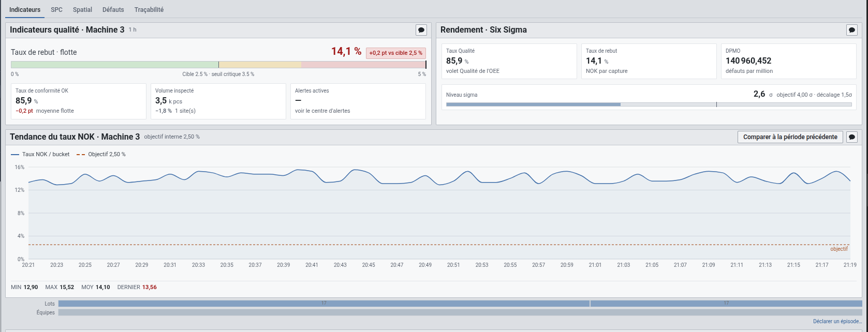This screenshot has height=332, width=868.
Task: Click the MOY 14,10 statistic
Action: tap(96, 287)
